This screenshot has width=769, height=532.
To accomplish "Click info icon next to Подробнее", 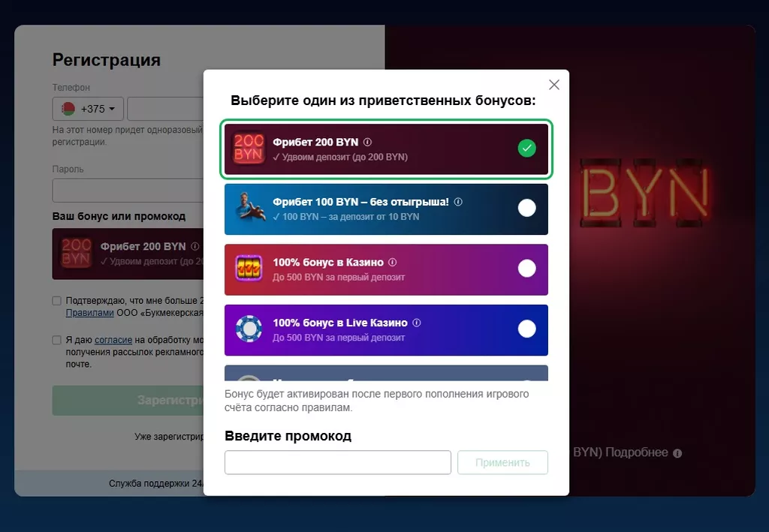I will [x=677, y=453].
